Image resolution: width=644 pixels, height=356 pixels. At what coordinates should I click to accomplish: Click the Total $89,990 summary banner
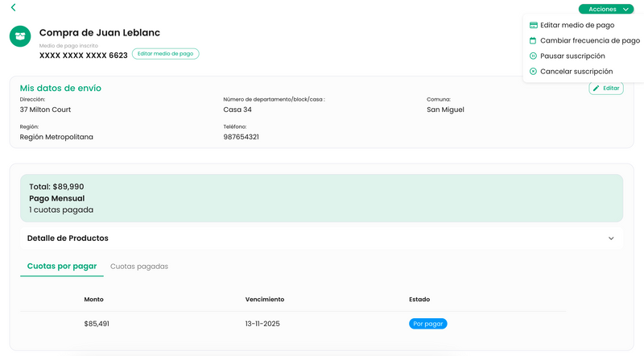click(x=321, y=198)
